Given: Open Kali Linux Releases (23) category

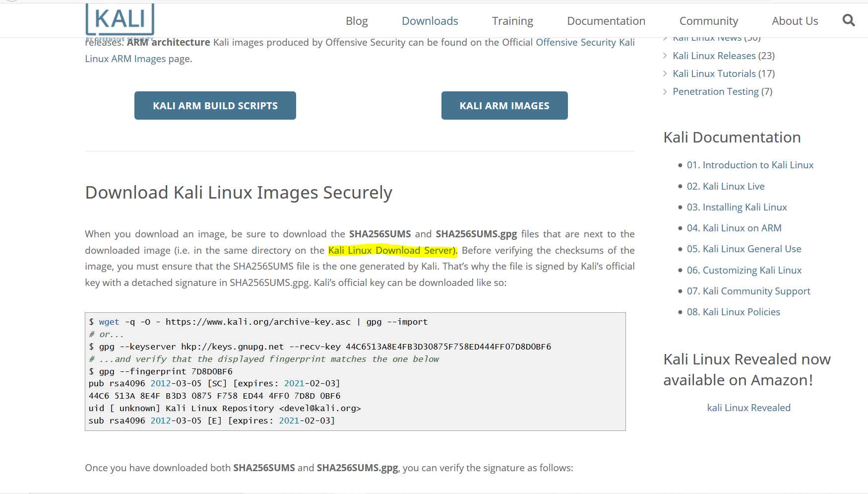Looking at the screenshot, I should click(x=724, y=56).
